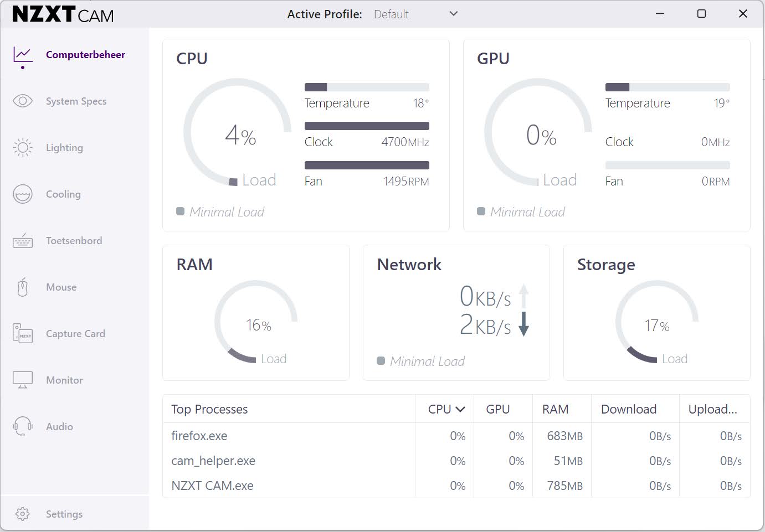Click the RAM card title
Screen dimensions: 765x532
click(x=194, y=265)
